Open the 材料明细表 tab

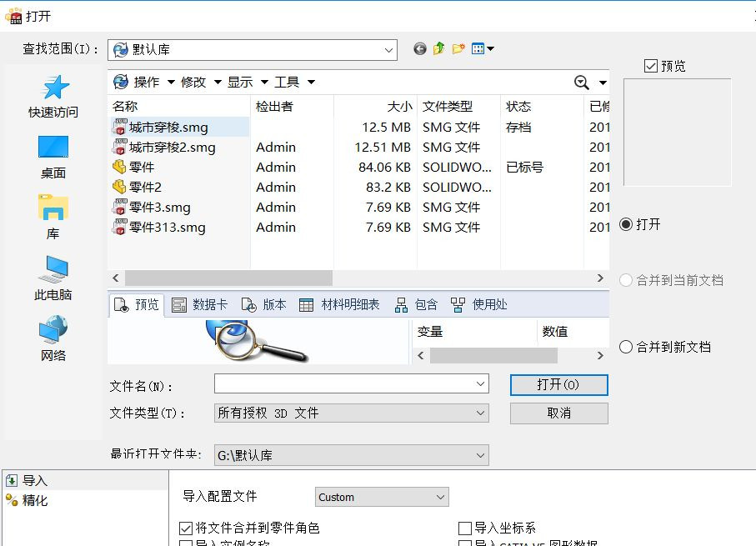[340, 305]
